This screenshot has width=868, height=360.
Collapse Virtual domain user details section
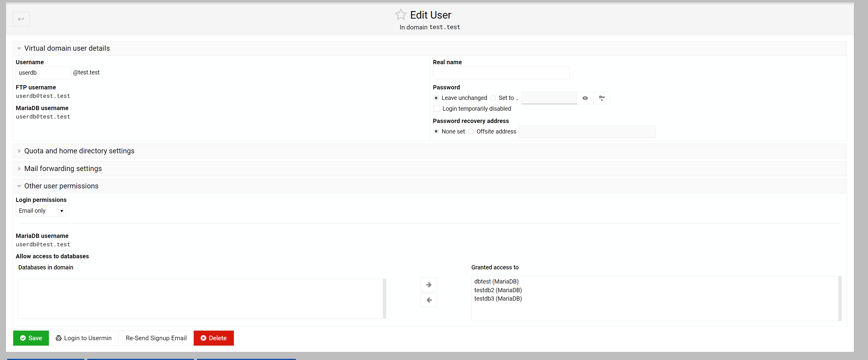pyautogui.click(x=430, y=48)
